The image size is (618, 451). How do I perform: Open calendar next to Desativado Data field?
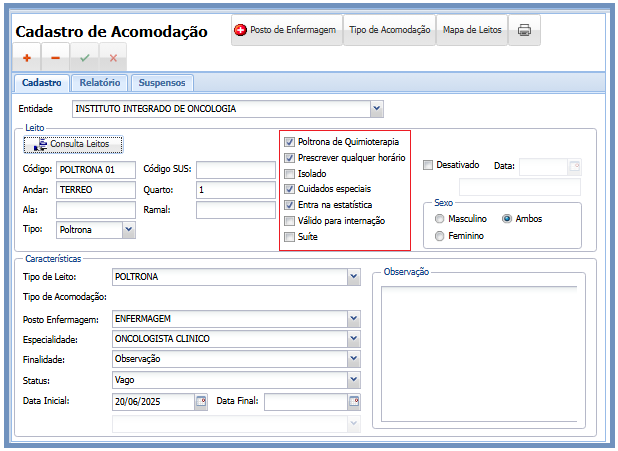click(573, 167)
